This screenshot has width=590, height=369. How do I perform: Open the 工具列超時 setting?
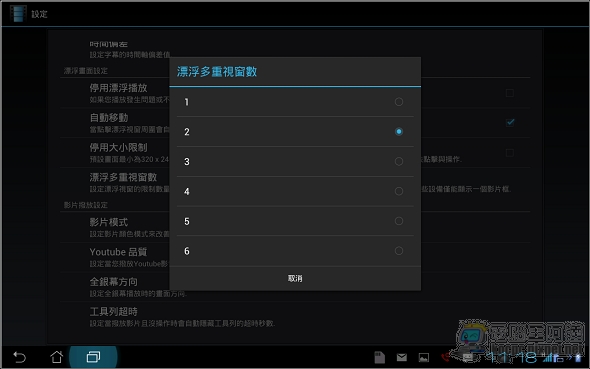(x=295, y=317)
